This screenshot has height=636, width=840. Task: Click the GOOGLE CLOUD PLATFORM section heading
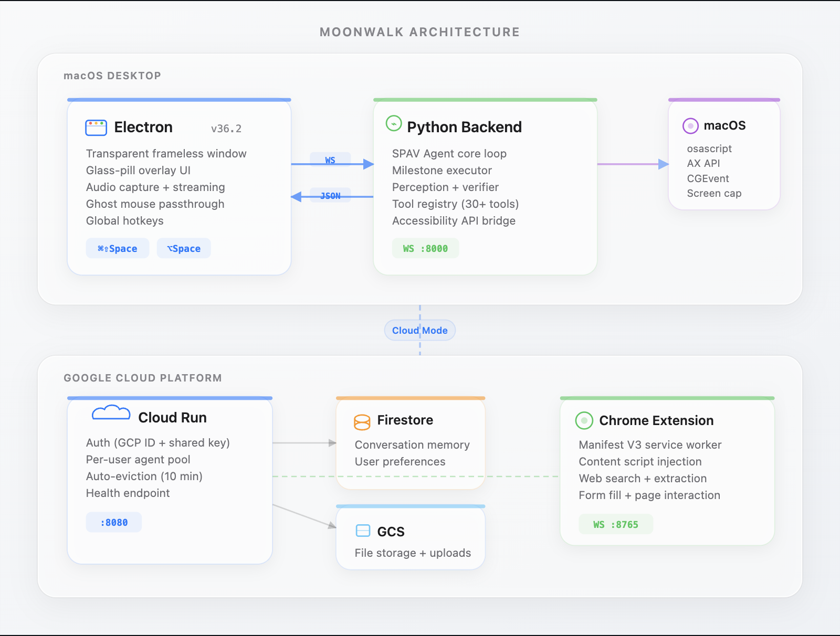point(143,378)
